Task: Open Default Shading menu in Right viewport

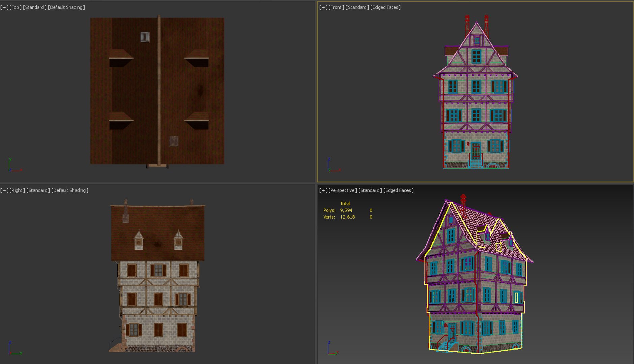Action: pyautogui.click(x=70, y=190)
